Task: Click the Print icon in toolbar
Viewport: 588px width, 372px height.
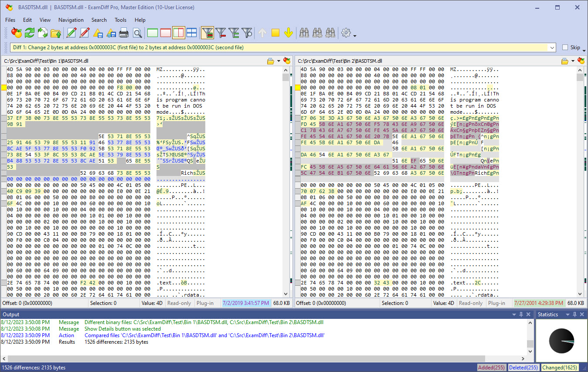Action: coord(124,33)
